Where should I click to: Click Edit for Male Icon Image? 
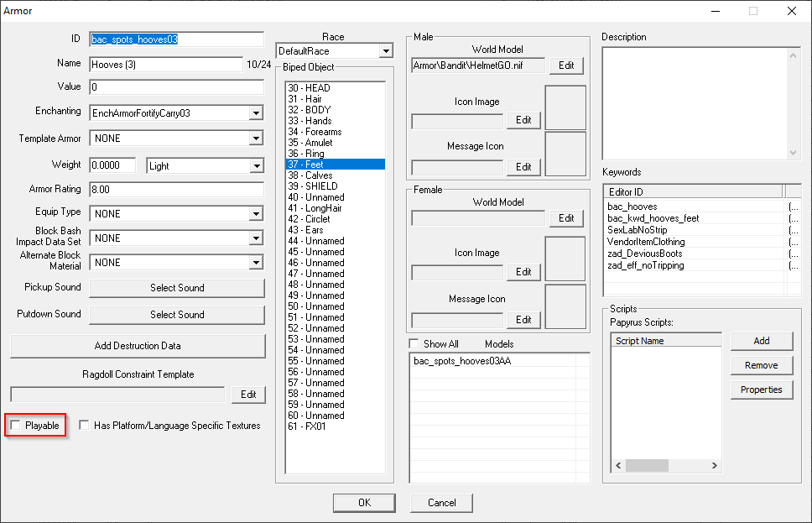(x=523, y=120)
